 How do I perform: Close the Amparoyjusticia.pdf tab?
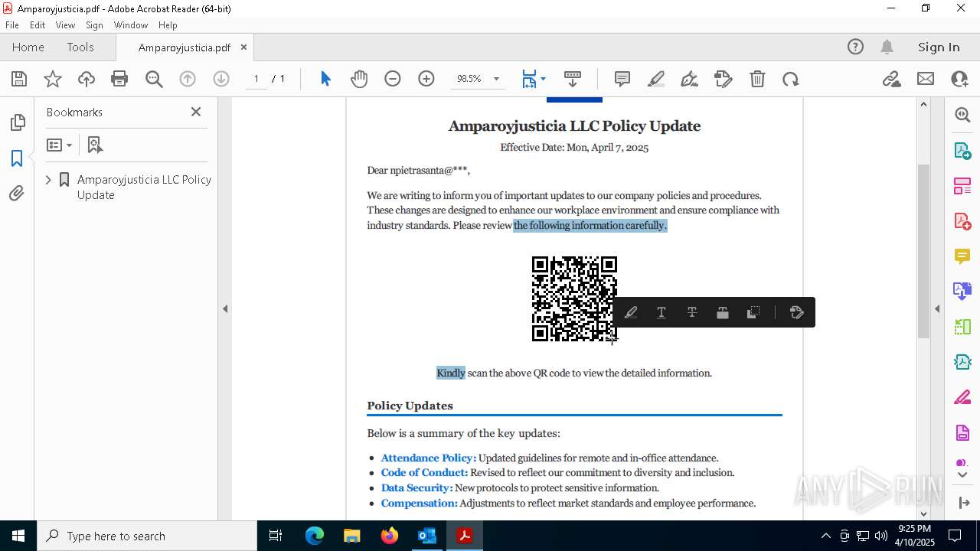(x=244, y=47)
